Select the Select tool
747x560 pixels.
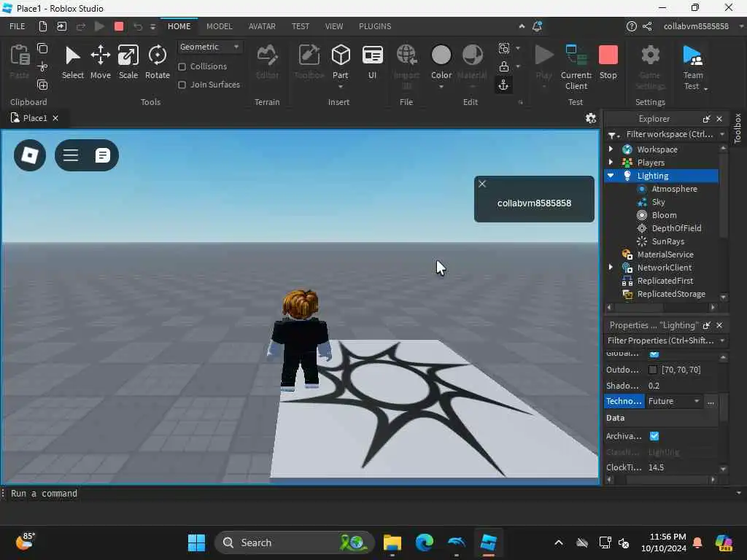pyautogui.click(x=72, y=62)
